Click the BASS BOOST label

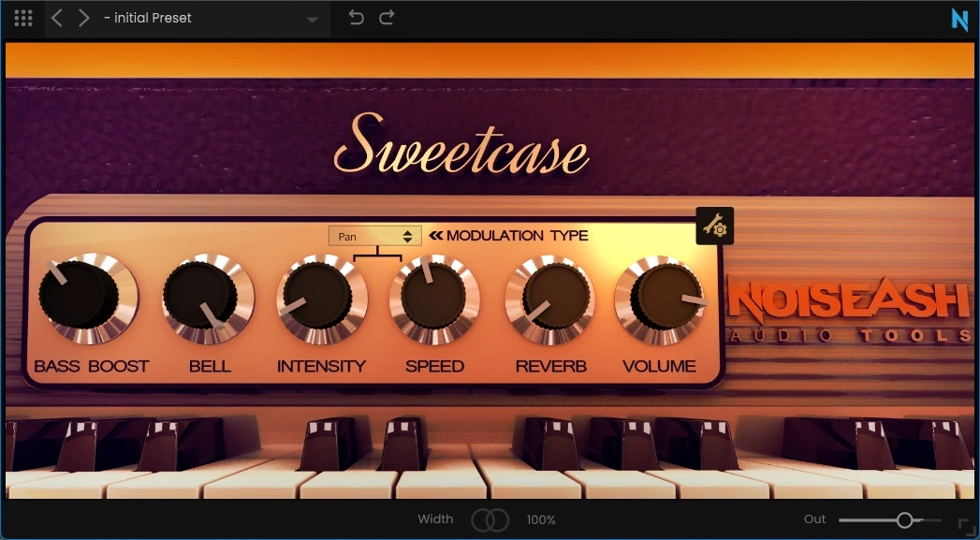(91, 366)
